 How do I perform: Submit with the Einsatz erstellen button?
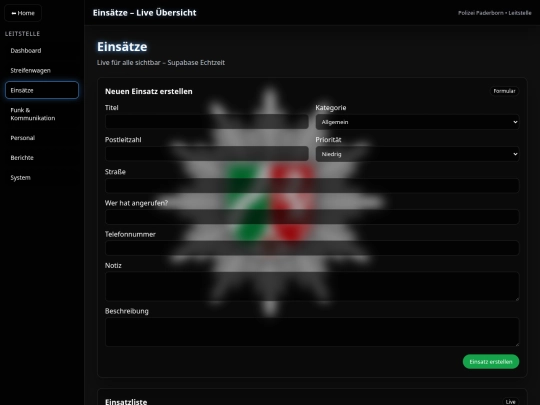[491, 362]
